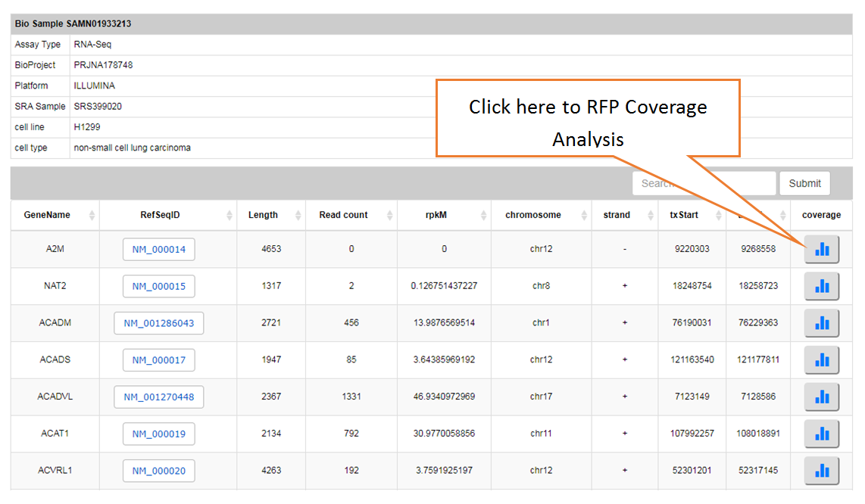Open RefSeq link NM_000014
This screenshot has width=865, height=504.
159,249
